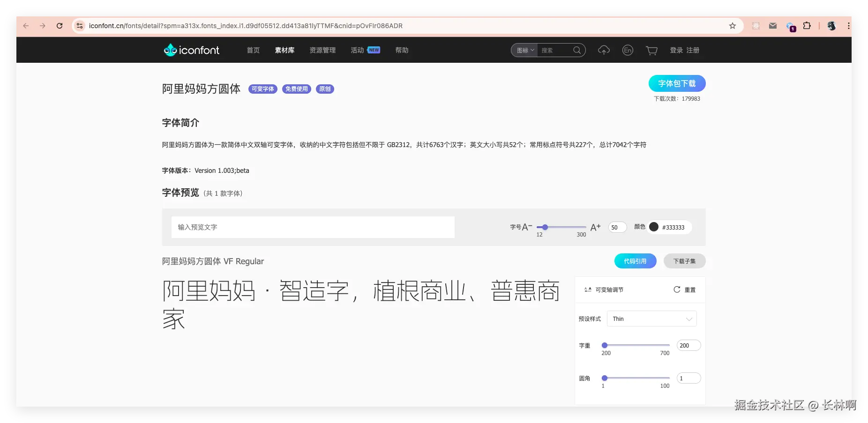Click the 下载次数: 179983 text
The image size is (868, 423).
[x=677, y=98]
